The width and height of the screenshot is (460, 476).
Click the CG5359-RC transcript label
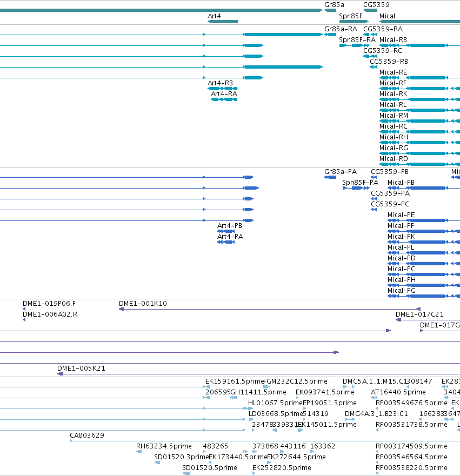click(x=383, y=51)
